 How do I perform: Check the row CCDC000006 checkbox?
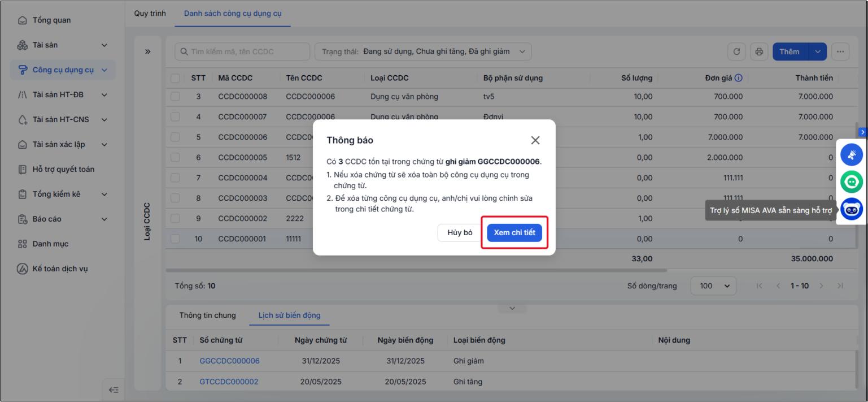(x=175, y=137)
